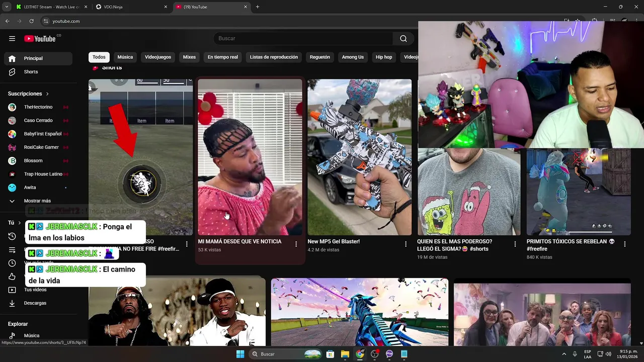Click the Chrome icon in the taskbar

(360, 354)
